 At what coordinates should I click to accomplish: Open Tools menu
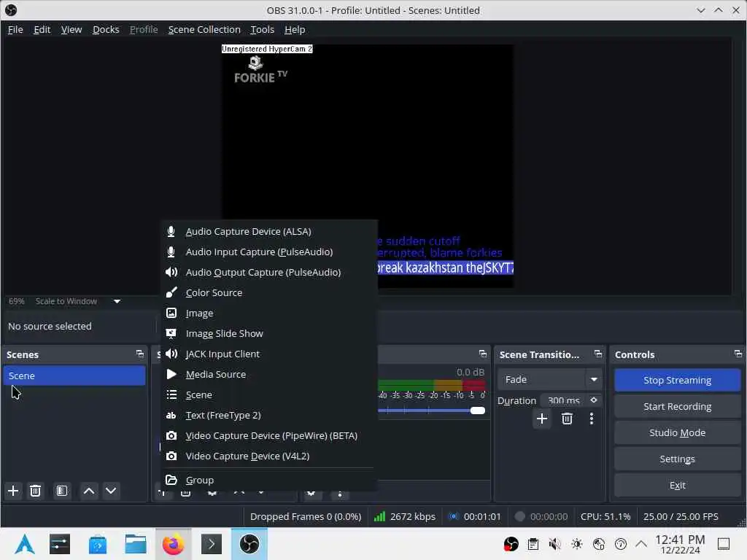coord(263,29)
